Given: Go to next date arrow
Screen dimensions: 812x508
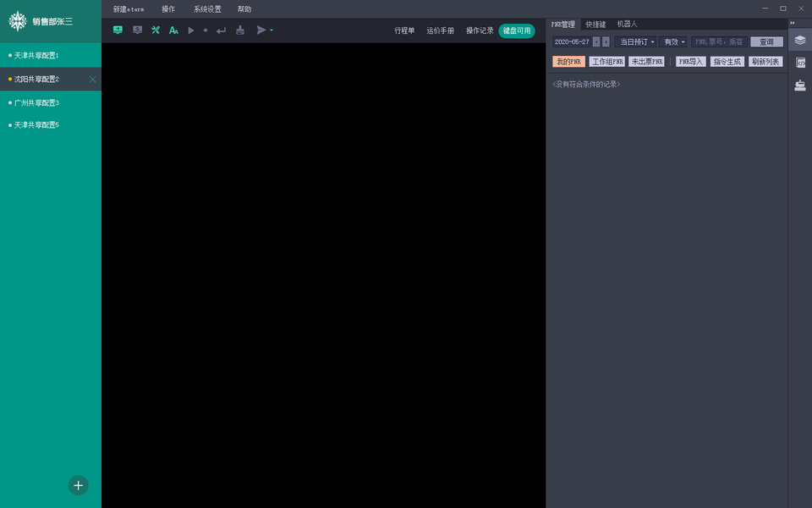Looking at the screenshot, I should click(x=606, y=41).
